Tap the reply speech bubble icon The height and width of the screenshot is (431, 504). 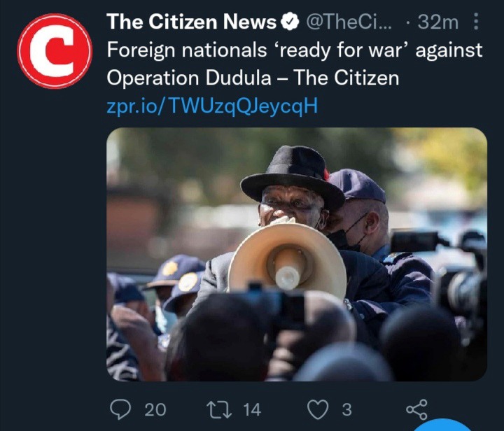pos(120,409)
